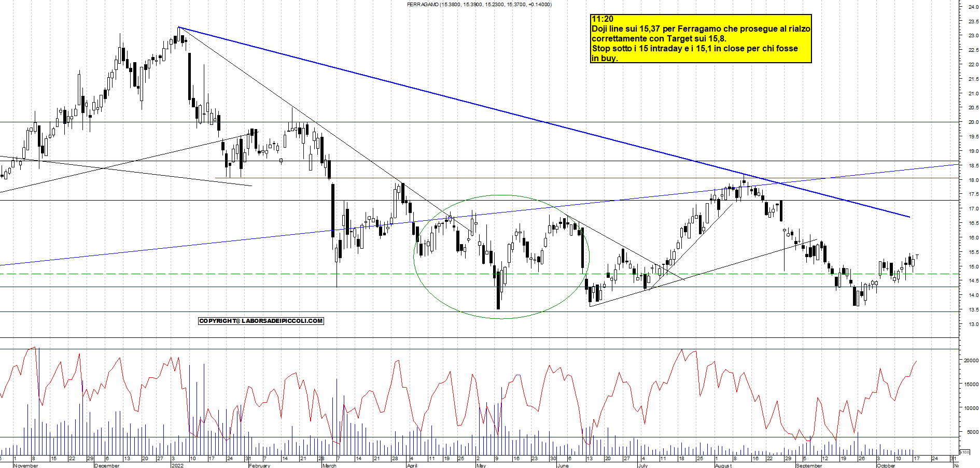Screen dimensions: 980x468
Task: Click the 19.5 price axis label
Action: [973, 137]
